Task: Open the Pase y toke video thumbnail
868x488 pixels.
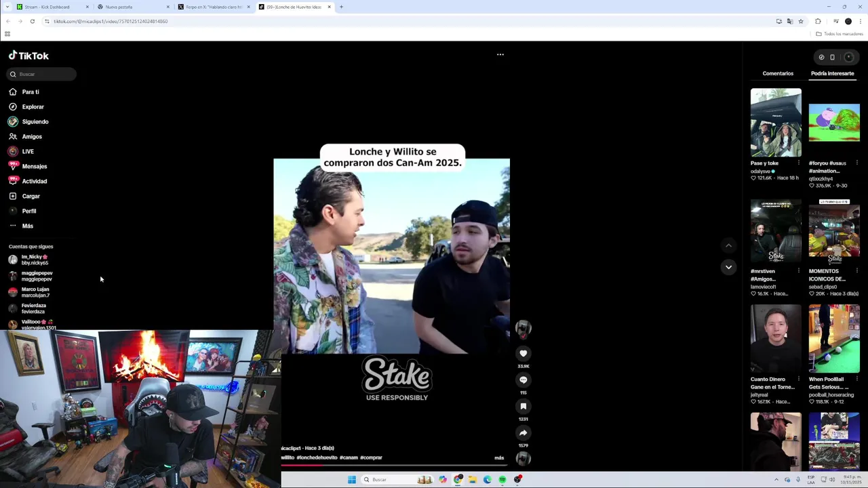Action: coord(776,123)
